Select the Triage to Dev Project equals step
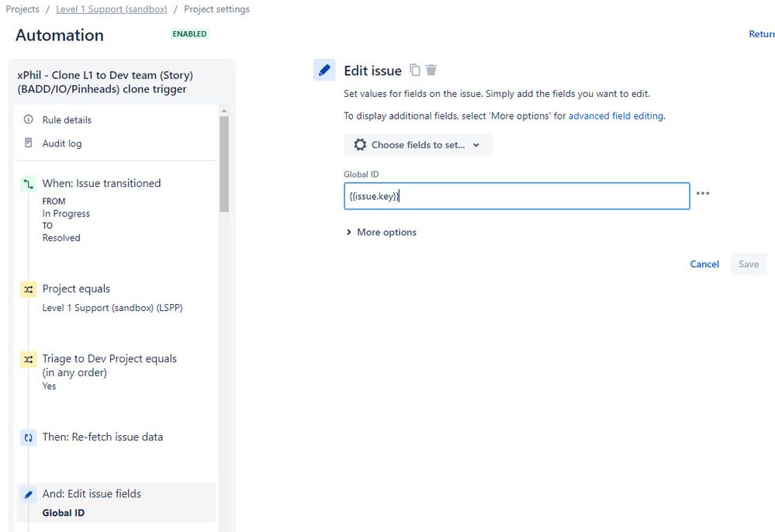Image resolution: width=775 pixels, height=532 pixels. pyautogui.click(x=109, y=365)
